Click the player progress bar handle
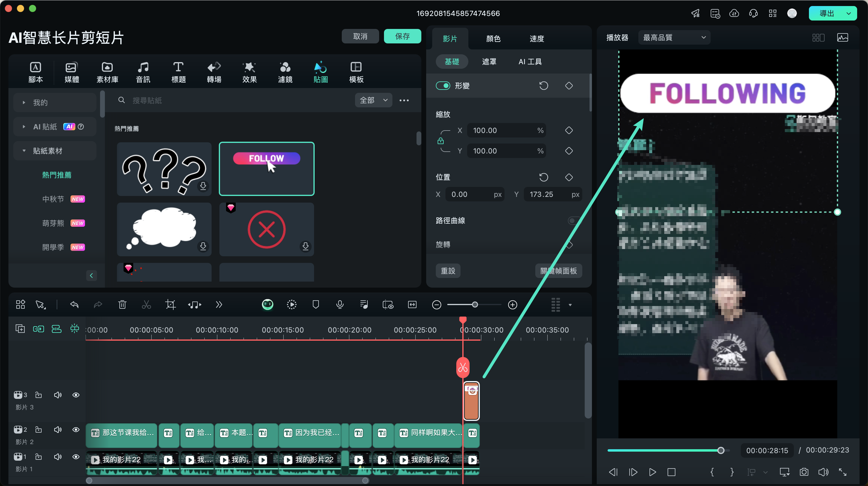The width and height of the screenshot is (868, 486). pyautogui.click(x=720, y=451)
